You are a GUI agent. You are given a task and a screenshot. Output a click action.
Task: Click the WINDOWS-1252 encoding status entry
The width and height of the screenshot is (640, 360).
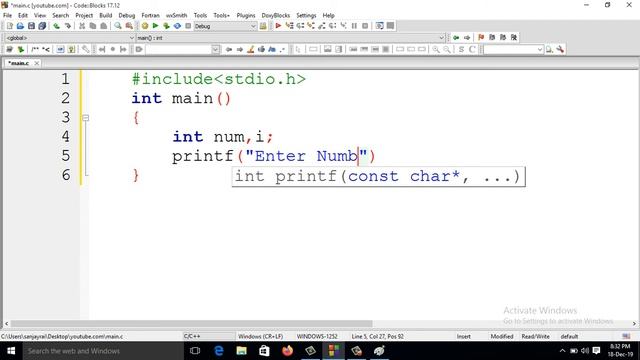[317, 336]
